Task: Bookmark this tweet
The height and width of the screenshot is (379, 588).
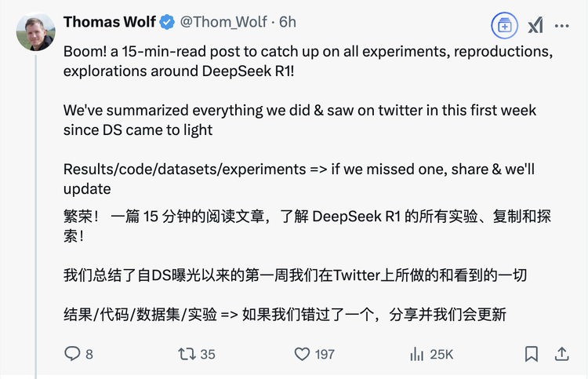Action: pos(531,354)
